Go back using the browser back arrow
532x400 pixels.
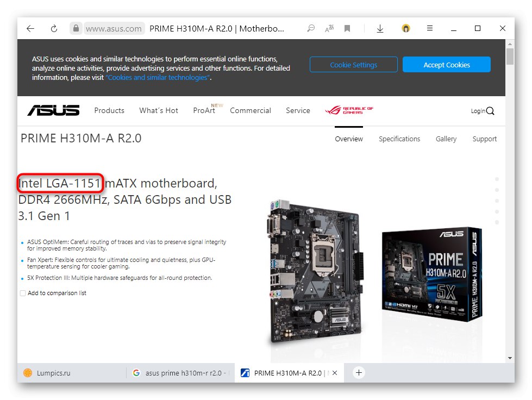[30, 28]
